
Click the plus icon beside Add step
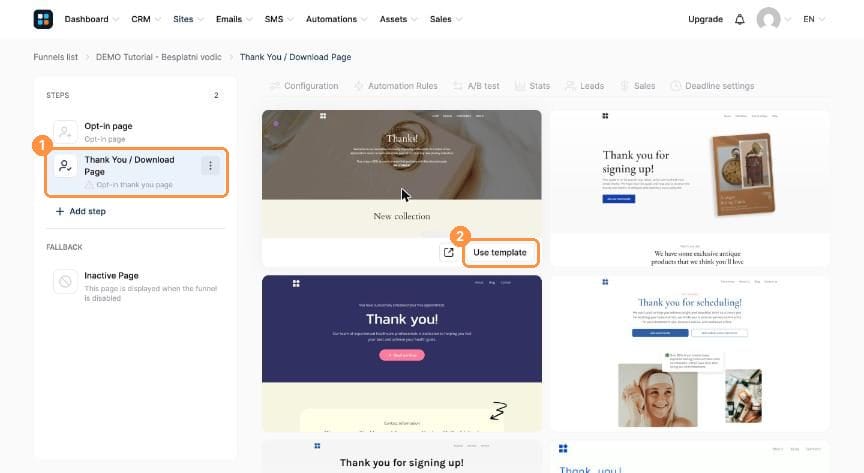60,211
